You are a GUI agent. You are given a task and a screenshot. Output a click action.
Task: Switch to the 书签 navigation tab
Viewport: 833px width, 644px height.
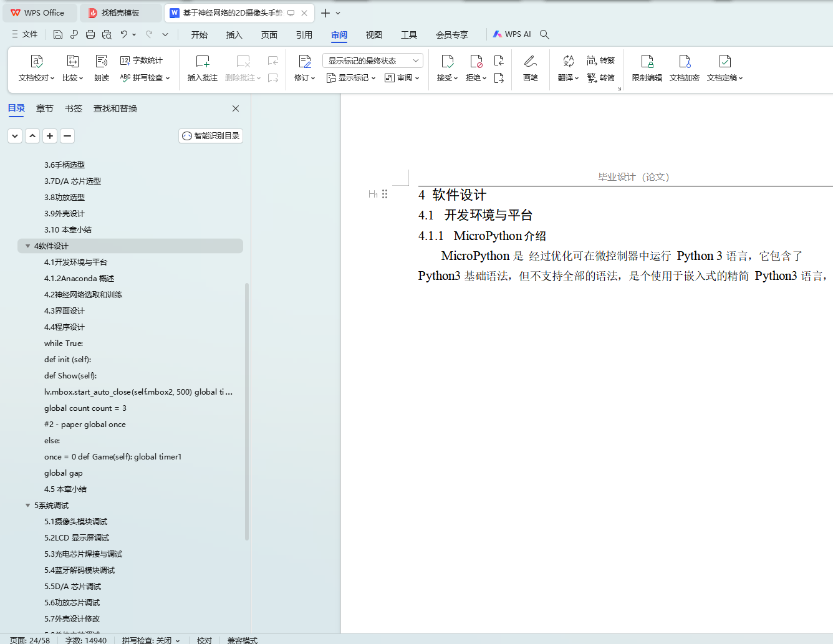pos(74,108)
